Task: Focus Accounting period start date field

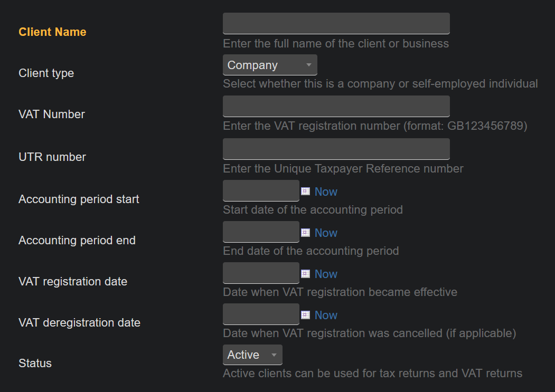Action: pos(261,190)
